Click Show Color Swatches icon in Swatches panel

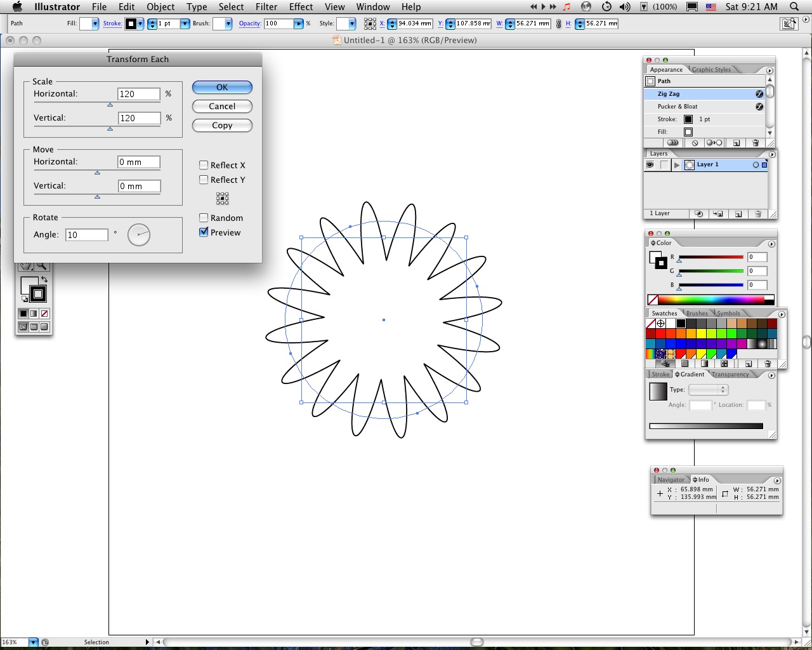coord(684,364)
